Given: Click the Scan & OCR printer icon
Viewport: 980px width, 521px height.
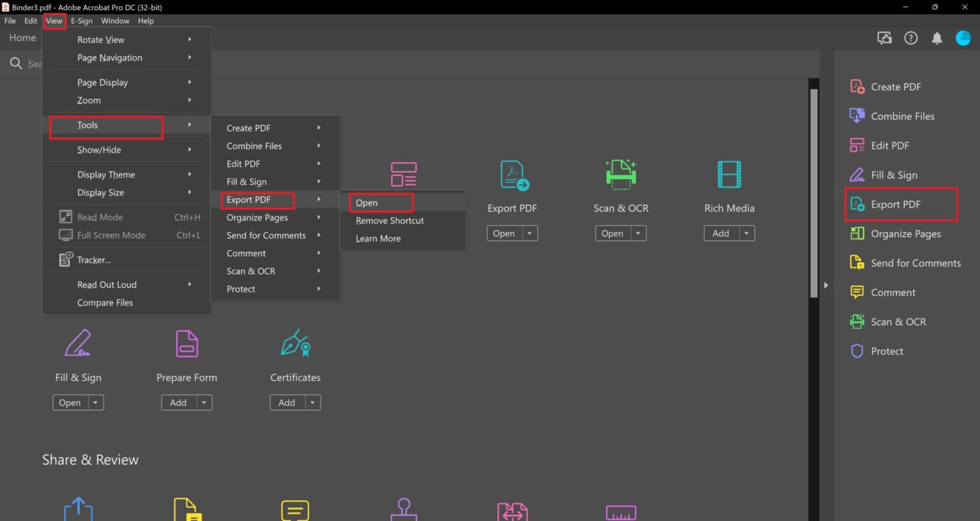Looking at the screenshot, I should (x=620, y=175).
